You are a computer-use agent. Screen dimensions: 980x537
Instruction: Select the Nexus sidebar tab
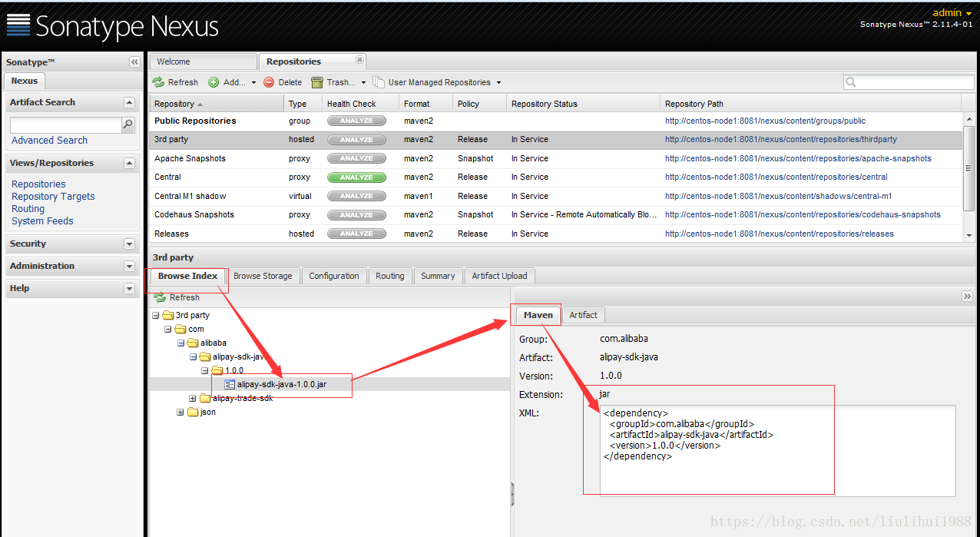25,81
